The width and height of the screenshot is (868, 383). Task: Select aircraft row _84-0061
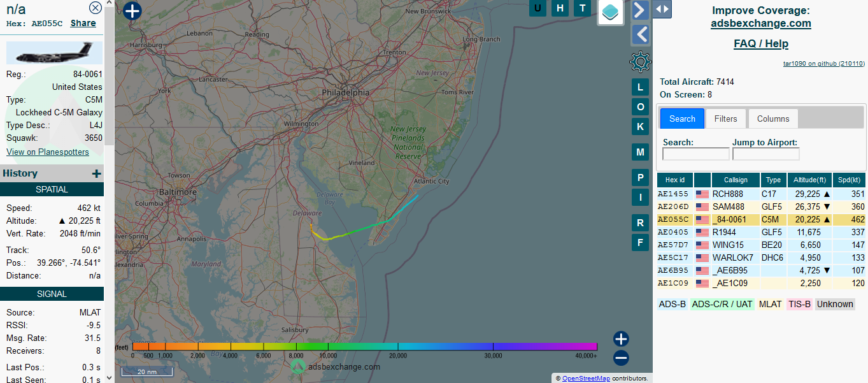click(x=762, y=220)
